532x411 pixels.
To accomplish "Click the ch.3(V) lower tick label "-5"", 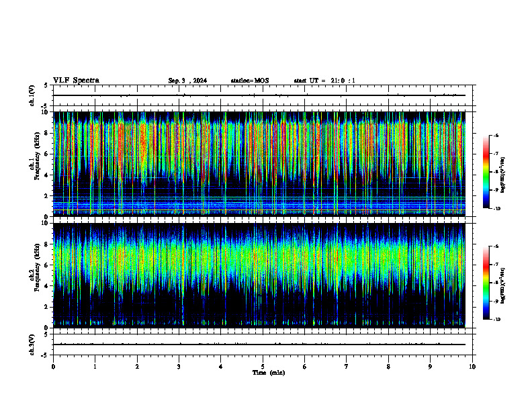I will (45, 355).
